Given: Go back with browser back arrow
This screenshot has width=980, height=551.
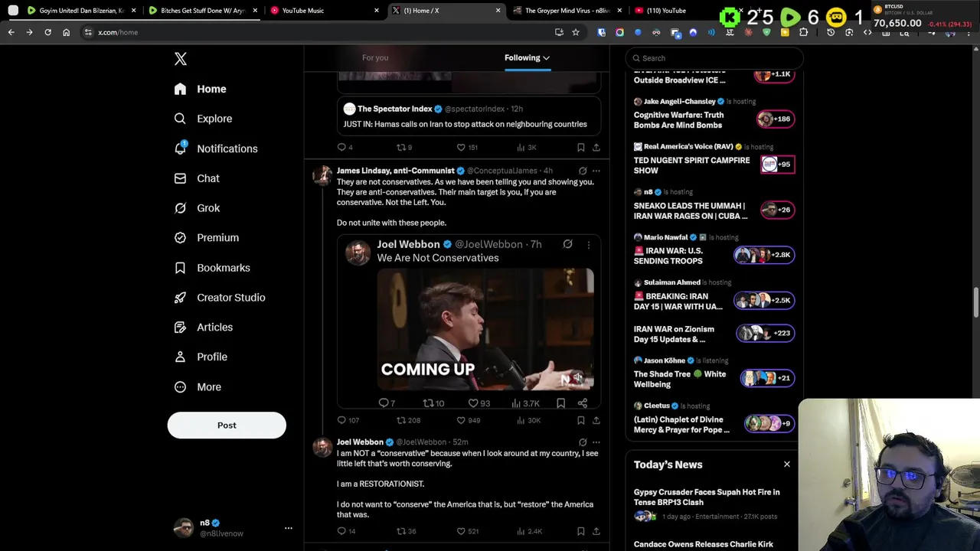Looking at the screenshot, I should 11,32.
